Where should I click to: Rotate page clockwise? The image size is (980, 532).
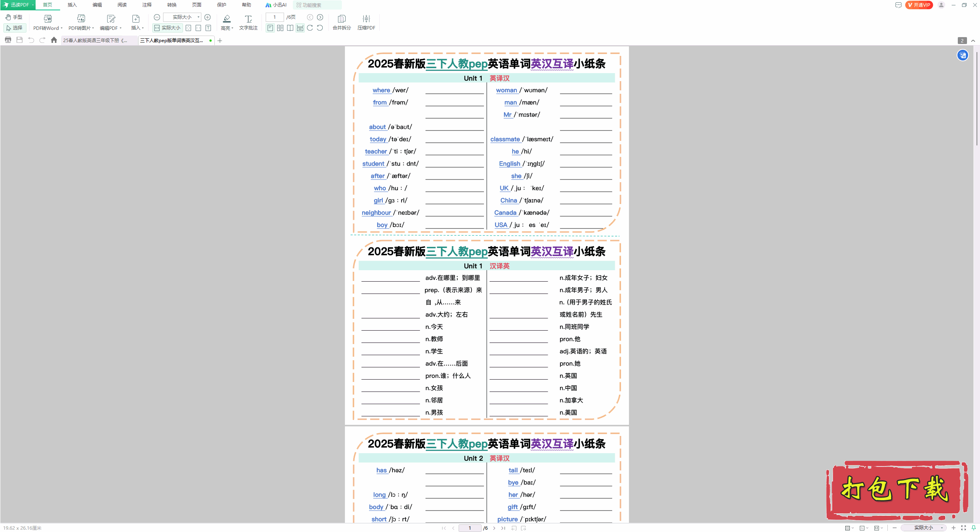(310, 28)
